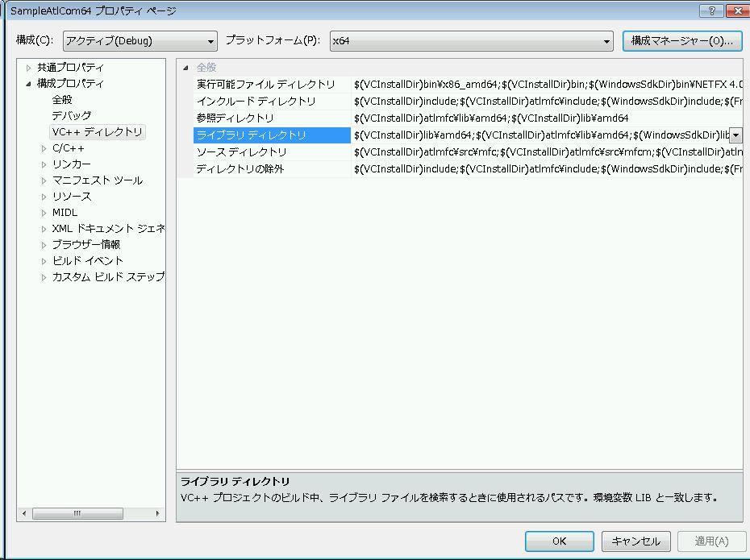
Task: Click the 実行可能ファイル ディレクトリ value field
Action: coord(547,85)
